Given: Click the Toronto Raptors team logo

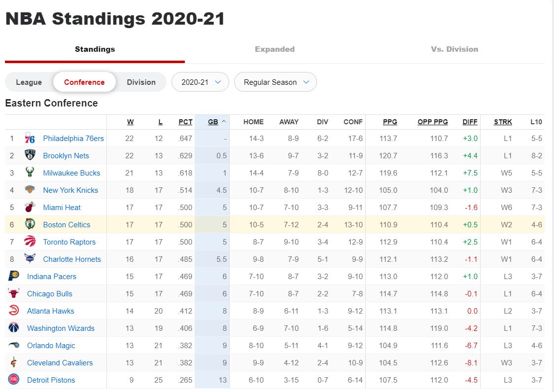Looking at the screenshot, I should [x=30, y=242].
